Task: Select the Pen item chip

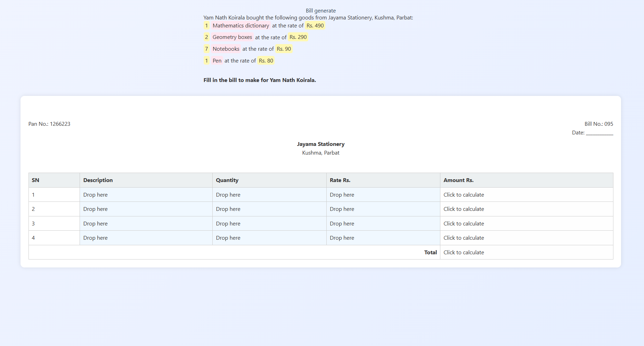Action: coord(217,61)
